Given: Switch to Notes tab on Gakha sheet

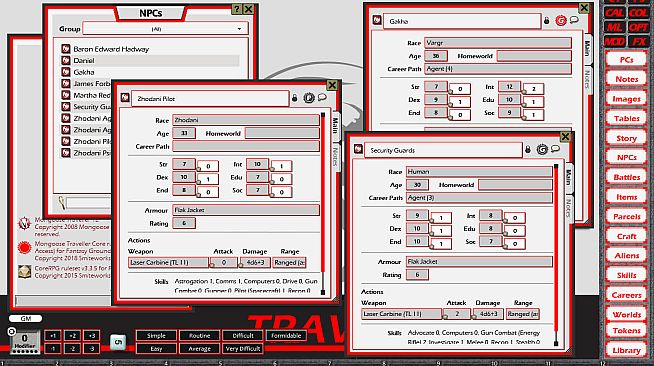Looking at the screenshot, I should pyautogui.click(x=587, y=79).
